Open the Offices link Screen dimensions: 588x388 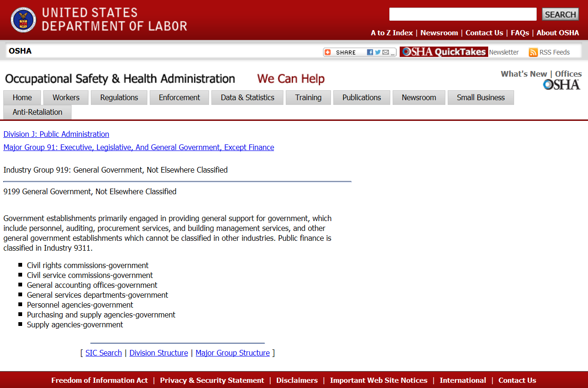point(568,74)
